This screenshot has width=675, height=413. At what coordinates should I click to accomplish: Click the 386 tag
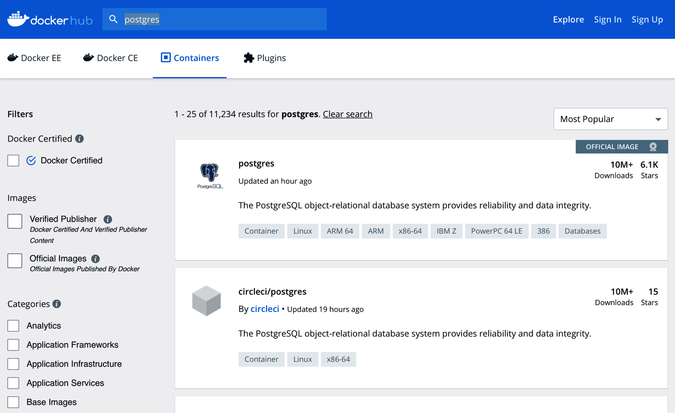[543, 231]
